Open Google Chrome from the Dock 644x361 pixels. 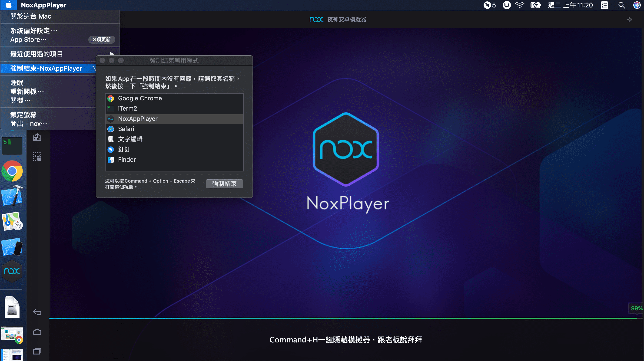click(x=12, y=171)
